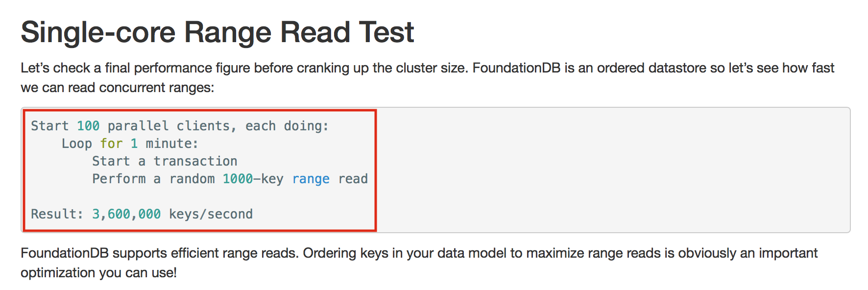This screenshot has height=290, width=868.
Task: Click the "Result:" label in the code block
Action: click(57, 214)
